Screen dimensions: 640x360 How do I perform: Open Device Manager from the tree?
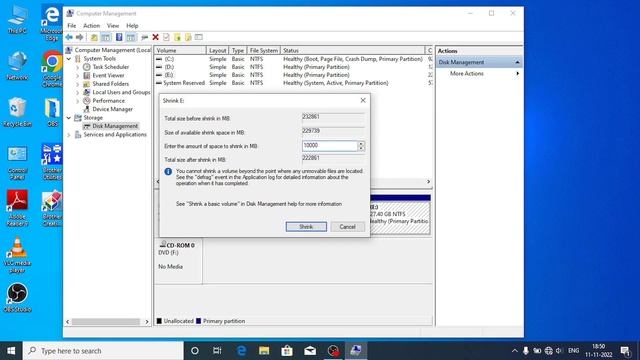pos(112,109)
